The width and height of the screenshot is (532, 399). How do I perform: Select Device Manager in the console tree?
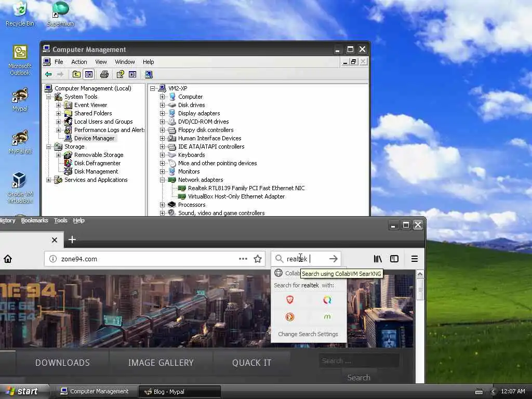point(95,138)
